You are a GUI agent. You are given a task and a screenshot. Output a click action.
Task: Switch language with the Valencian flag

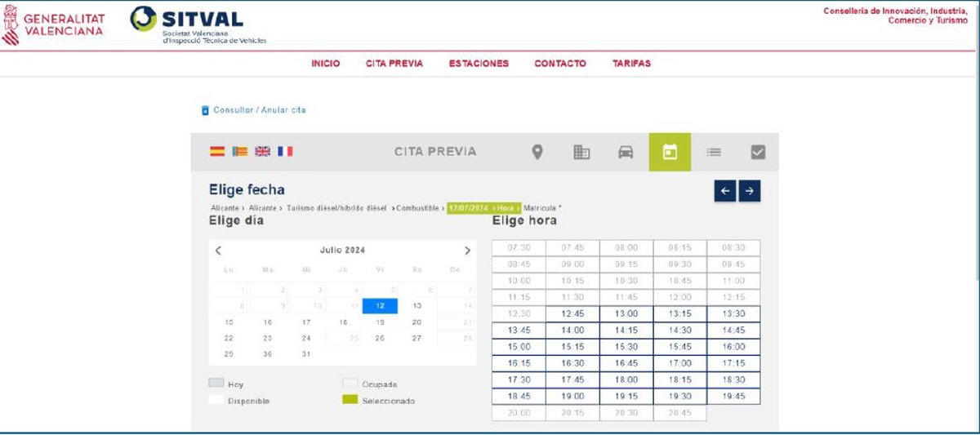[x=240, y=152]
